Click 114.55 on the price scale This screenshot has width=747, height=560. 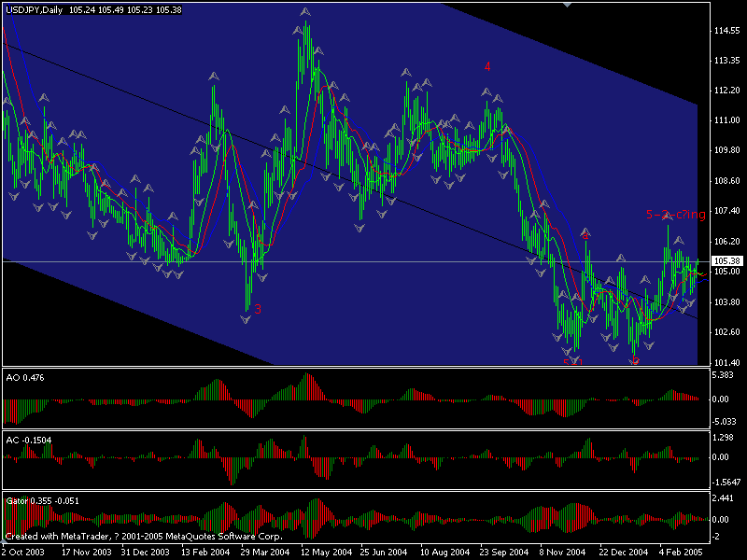[726, 31]
